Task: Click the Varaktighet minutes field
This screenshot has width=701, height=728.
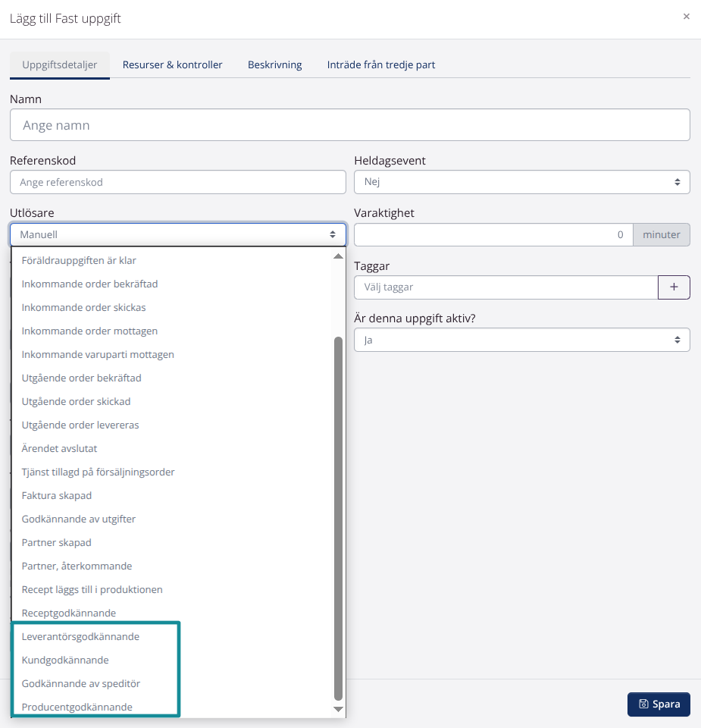Action: click(x=493, y=235)
